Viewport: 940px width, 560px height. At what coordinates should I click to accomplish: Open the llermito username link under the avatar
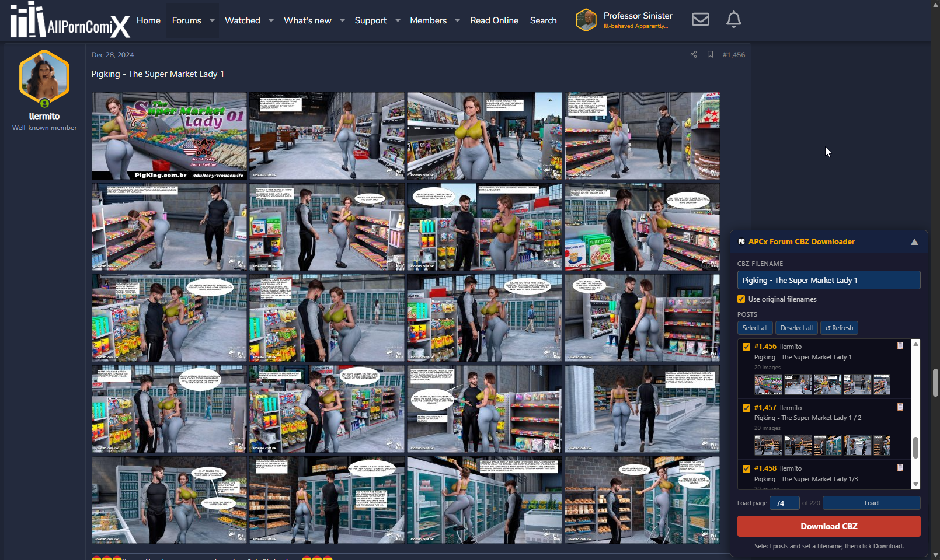(x=44, y=116)
